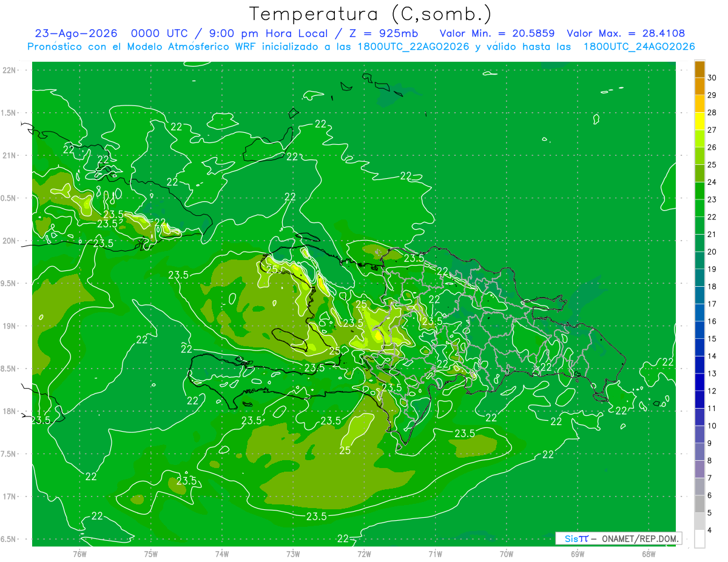The height and width of the screenshot is (562, 728).
Task: Click the "76W" longitude axis label
Action: click(x=79, y=554)
